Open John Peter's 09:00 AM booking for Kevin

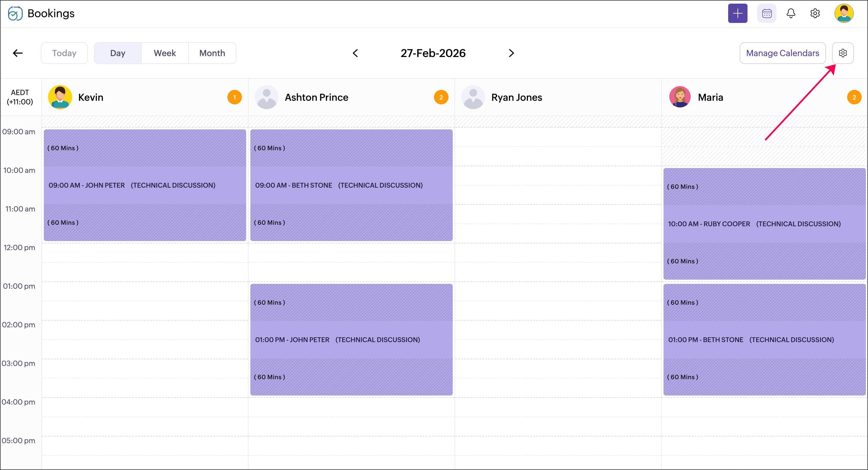[145, 185]
